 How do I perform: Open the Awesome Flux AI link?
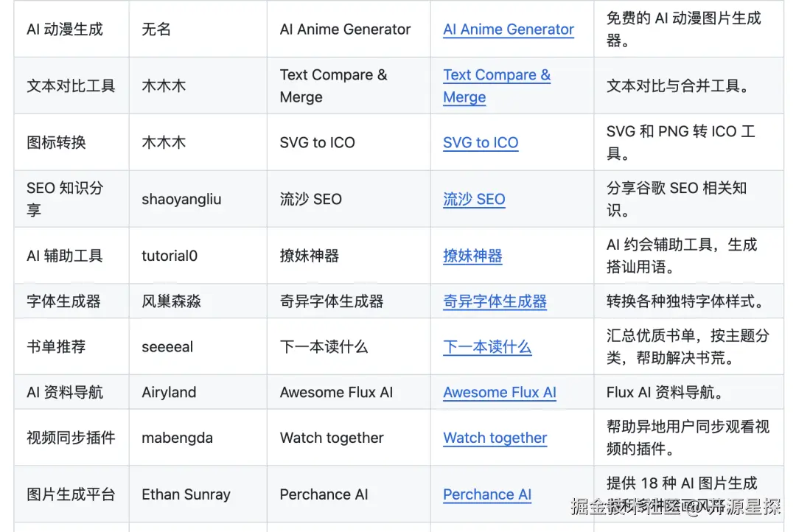coord(499,392)
